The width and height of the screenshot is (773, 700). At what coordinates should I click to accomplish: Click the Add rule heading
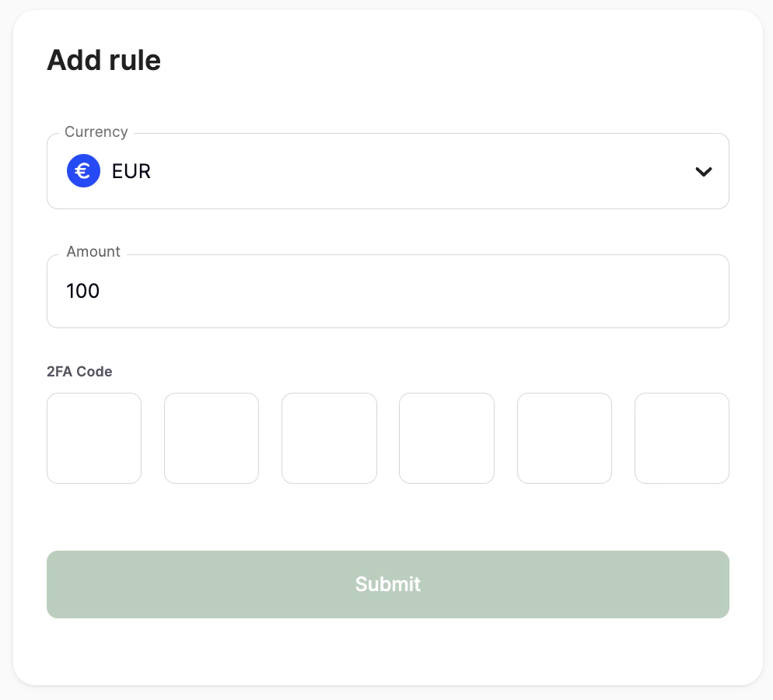[x=103, y=60]
